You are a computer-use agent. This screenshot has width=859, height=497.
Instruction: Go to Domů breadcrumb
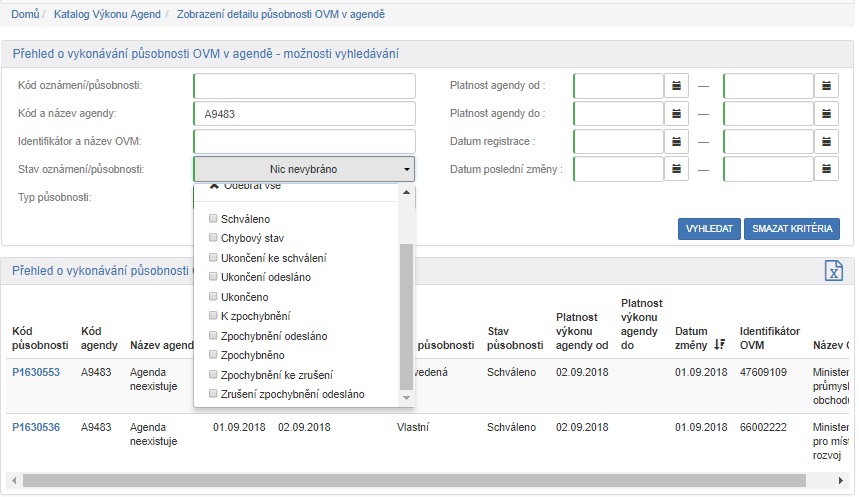tap(25, 15)
